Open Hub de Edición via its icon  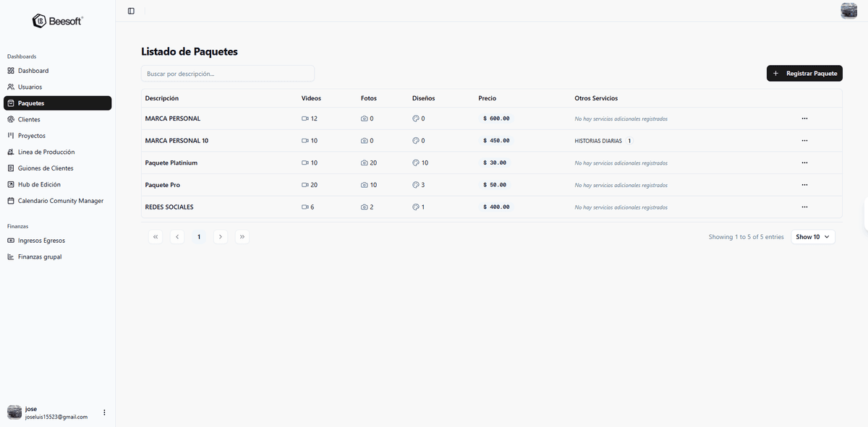tap(11, 184)
